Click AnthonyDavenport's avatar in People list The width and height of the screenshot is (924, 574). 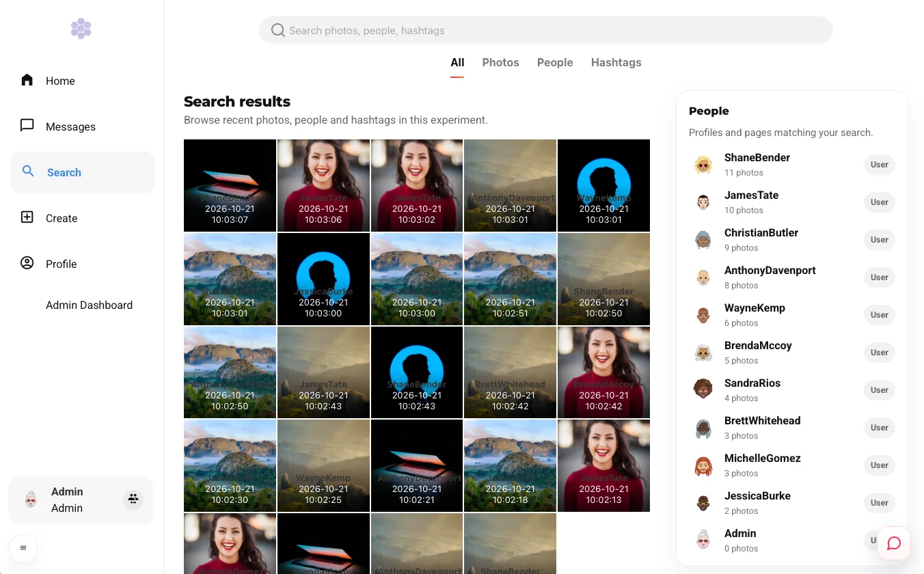pos(703,277)
